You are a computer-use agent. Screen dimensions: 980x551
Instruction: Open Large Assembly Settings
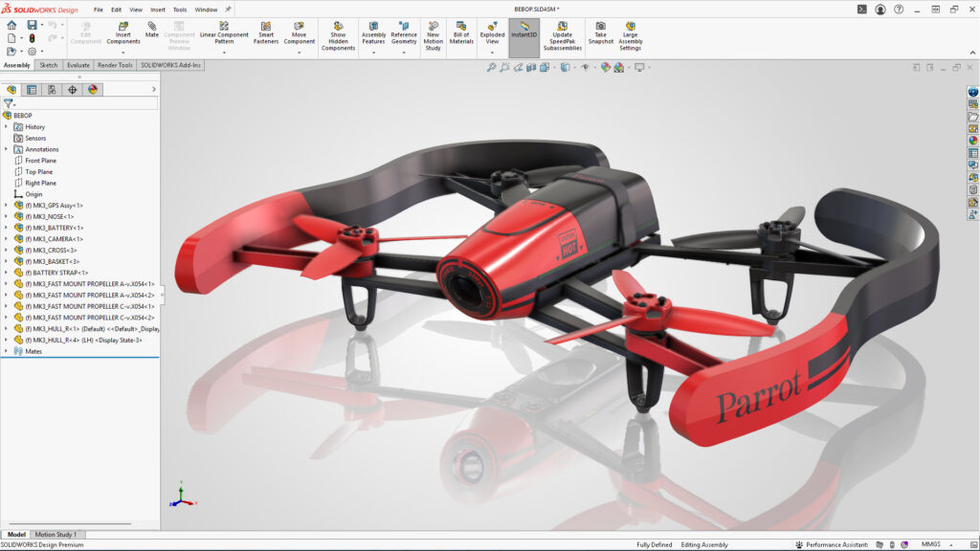pos(630,36)
